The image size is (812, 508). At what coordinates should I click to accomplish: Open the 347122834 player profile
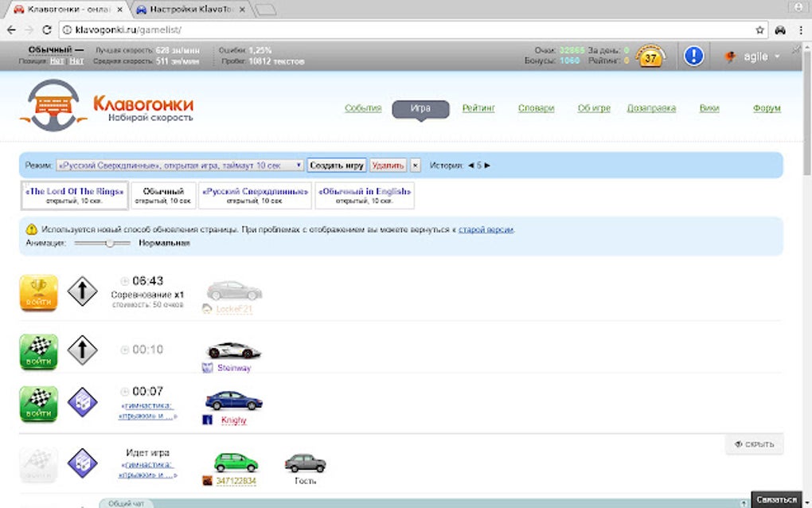click(x=236, y=481)
